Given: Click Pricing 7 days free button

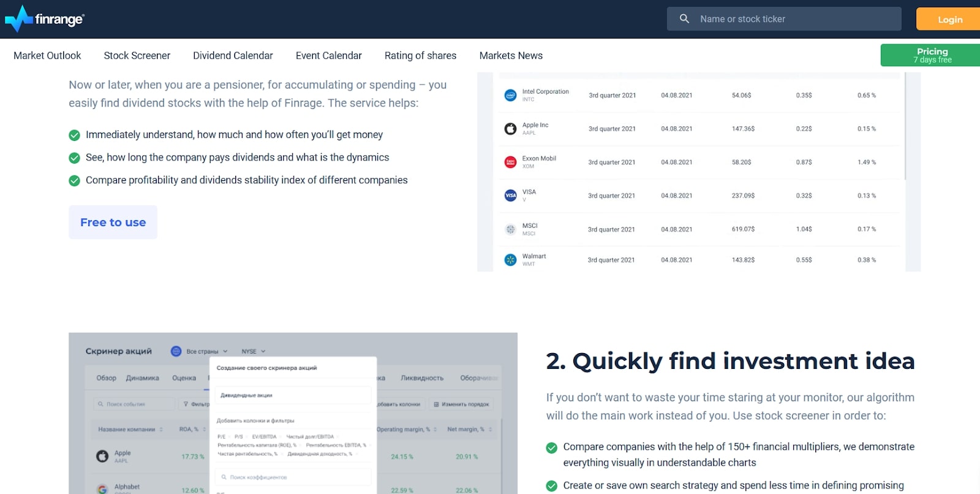Looking at the screenshot, I should (931, 55).
